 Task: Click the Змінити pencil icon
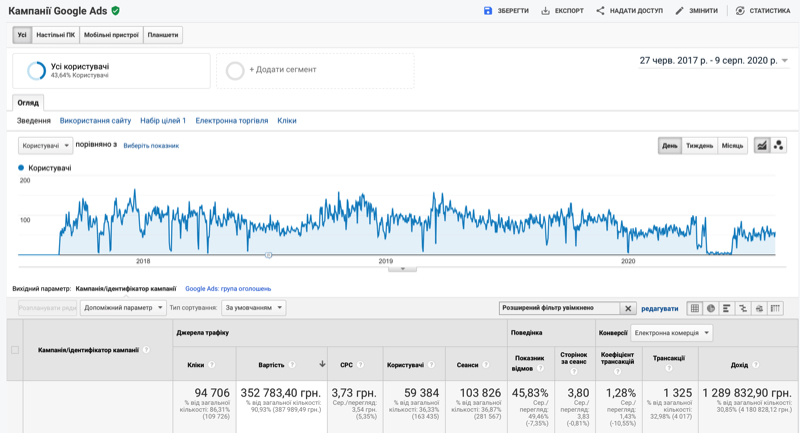point(680,11)
